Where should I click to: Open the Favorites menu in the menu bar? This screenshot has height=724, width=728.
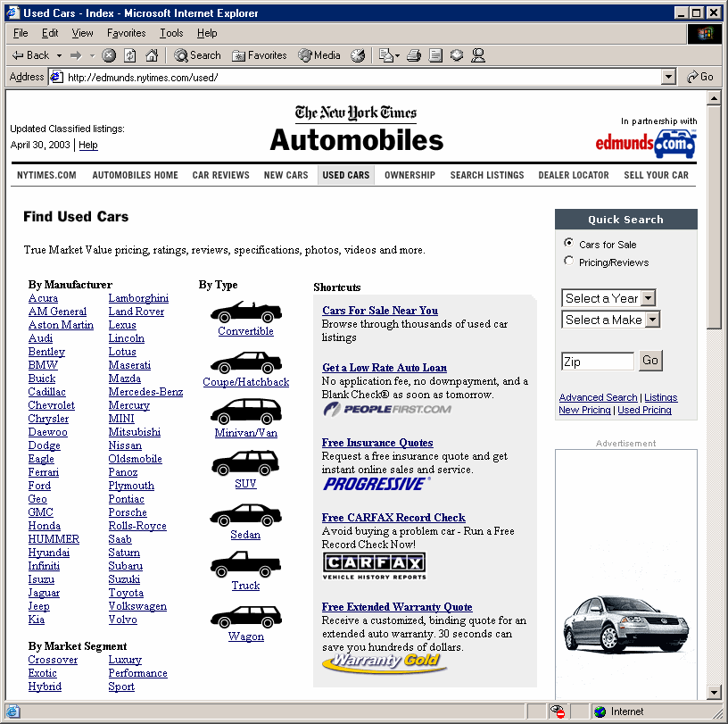[127, 33]
